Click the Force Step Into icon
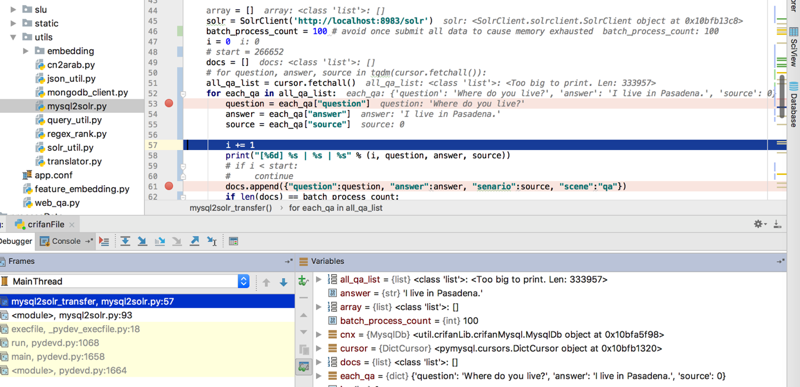This screenshot has height=387, width=800. pos(177,241)
